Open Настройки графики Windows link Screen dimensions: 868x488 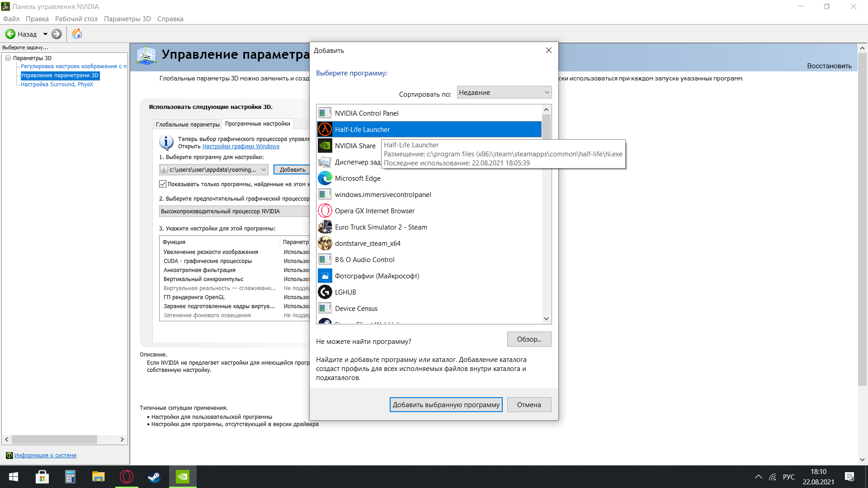pyautogui.click(x=241, y=146)
